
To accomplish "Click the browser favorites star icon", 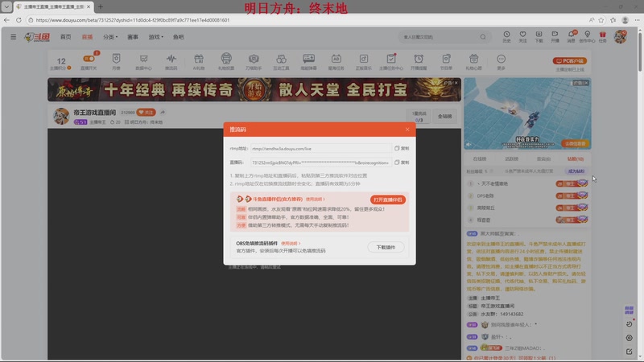I will [601, 19].
